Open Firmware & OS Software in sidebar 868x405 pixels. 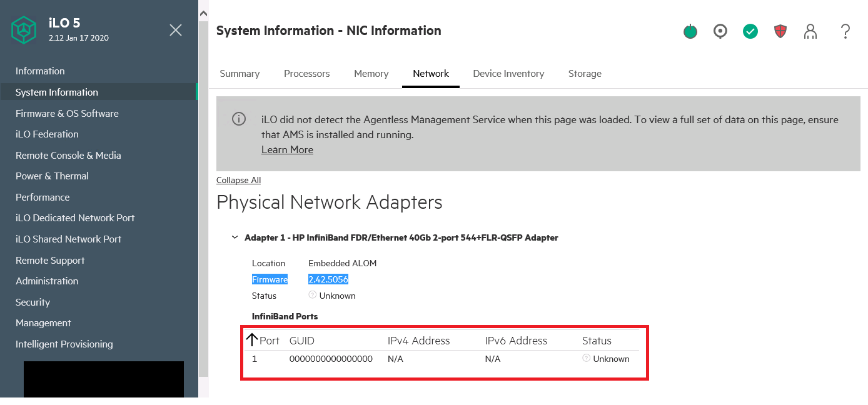coord(67,113)
